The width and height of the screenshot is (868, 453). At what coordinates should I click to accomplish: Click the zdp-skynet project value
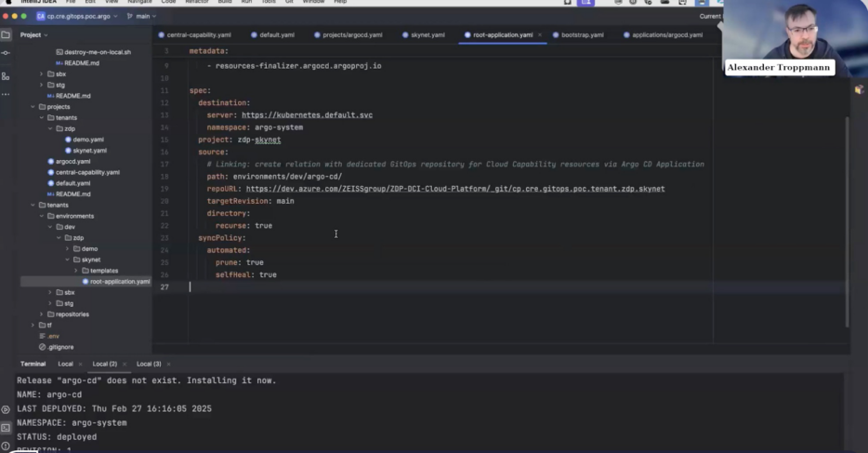click(259, 140)
